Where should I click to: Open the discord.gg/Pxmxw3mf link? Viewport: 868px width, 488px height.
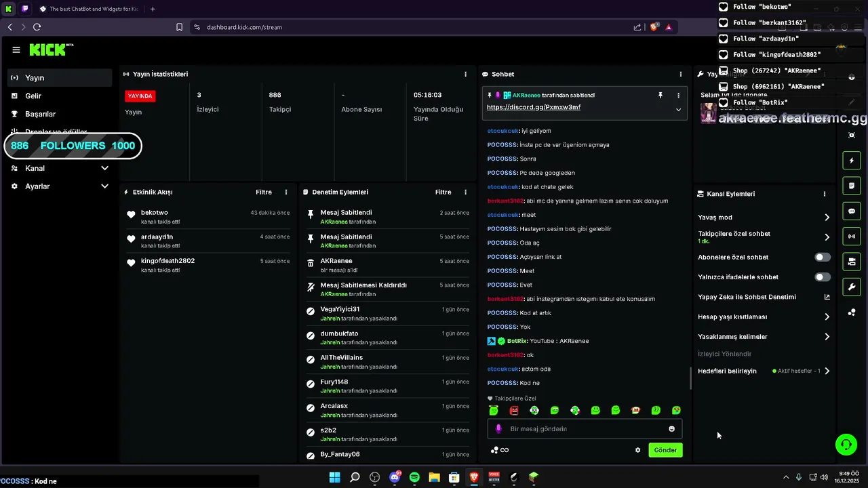(534, 107)
